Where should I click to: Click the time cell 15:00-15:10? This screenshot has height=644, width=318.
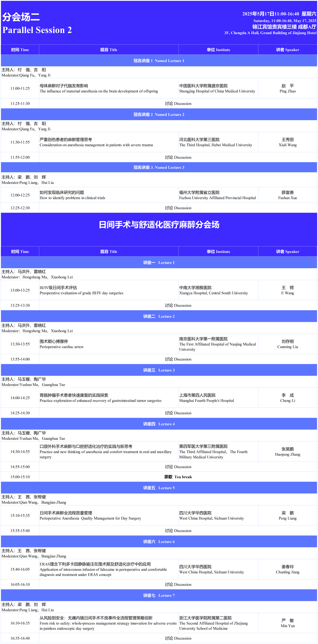coord(20,477)
